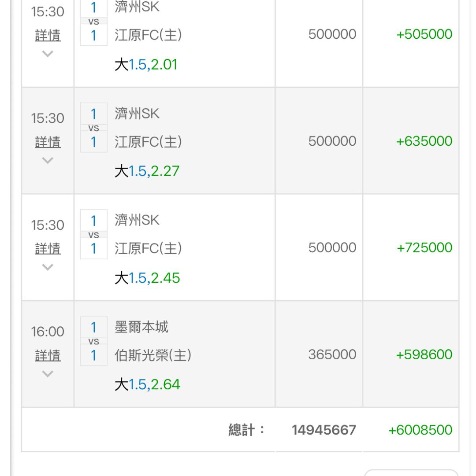Open 詳情 link for the 16:00 match
This screenshot has height=476, width=476.
click(x=48, y=355)
